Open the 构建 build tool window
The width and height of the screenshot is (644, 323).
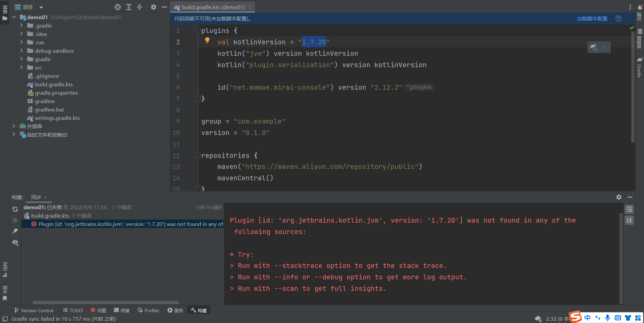click(199, 311)
